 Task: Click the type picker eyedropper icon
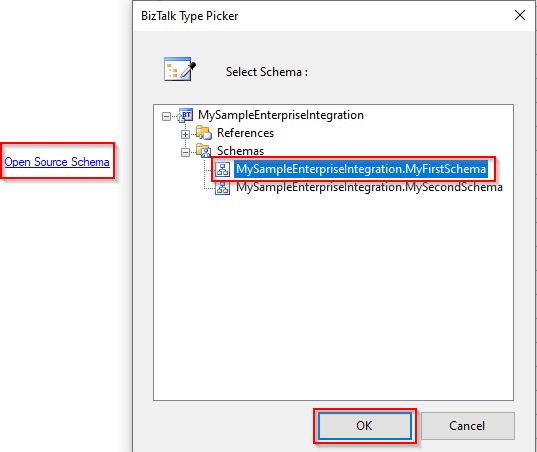[179, 69]
